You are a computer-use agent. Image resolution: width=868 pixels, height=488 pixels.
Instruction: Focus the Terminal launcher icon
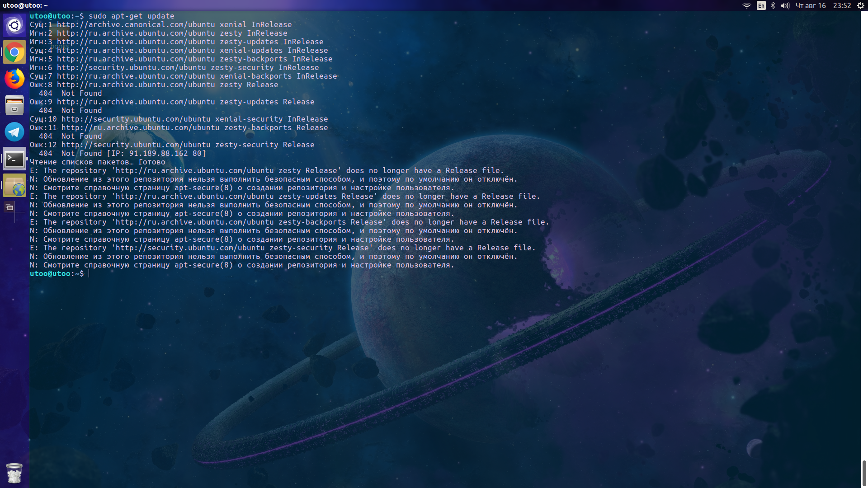click(x=14, y=159)
